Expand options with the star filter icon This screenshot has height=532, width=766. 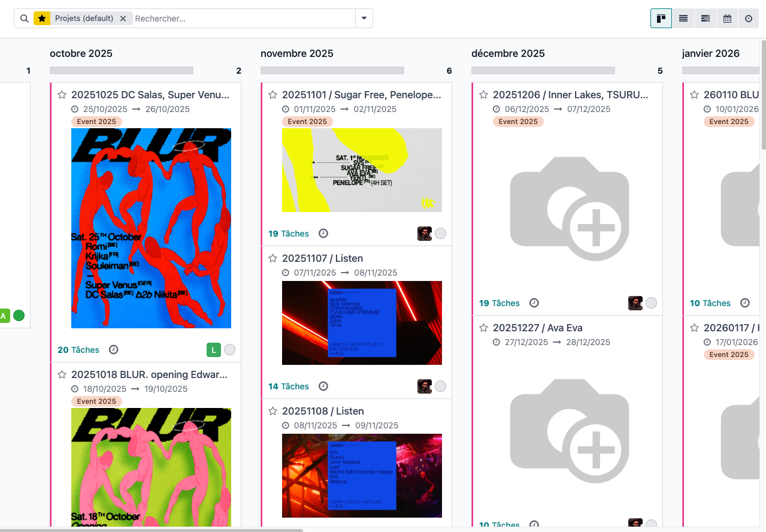tap(41, 18)
